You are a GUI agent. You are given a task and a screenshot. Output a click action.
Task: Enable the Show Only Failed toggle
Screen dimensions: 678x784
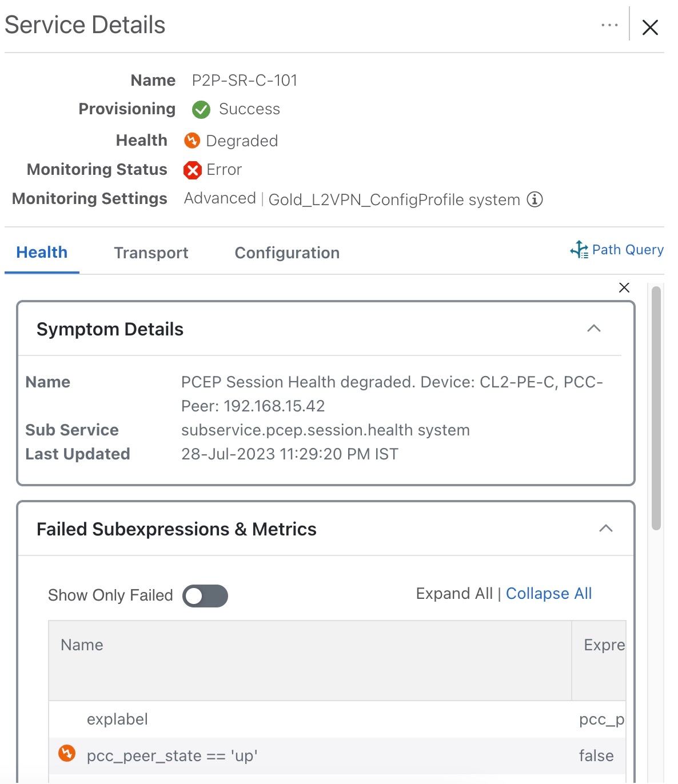[x=205, y=595]
